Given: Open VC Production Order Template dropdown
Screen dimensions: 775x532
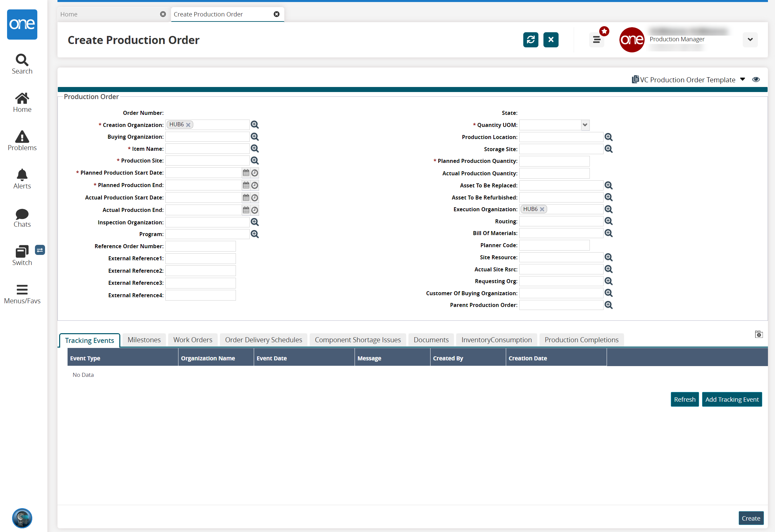Looking at the screenshot, I should pos(742,80).
